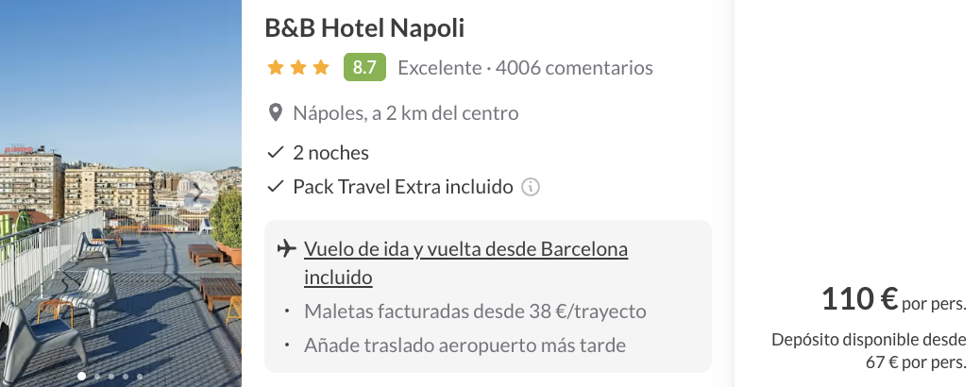This screenshot has width=980, height=387.
Task: Click the checkmark beside Pack Travel Extra
Action: point(276,187)
